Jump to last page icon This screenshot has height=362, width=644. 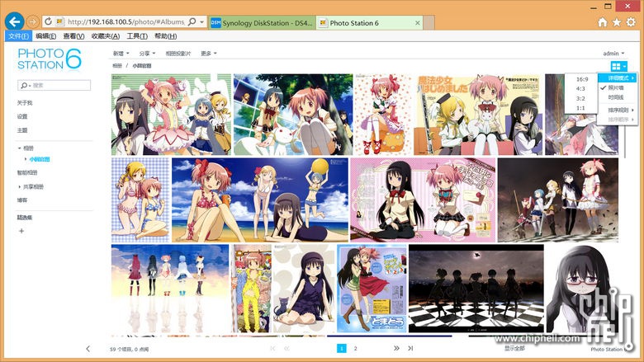point(410,348)
